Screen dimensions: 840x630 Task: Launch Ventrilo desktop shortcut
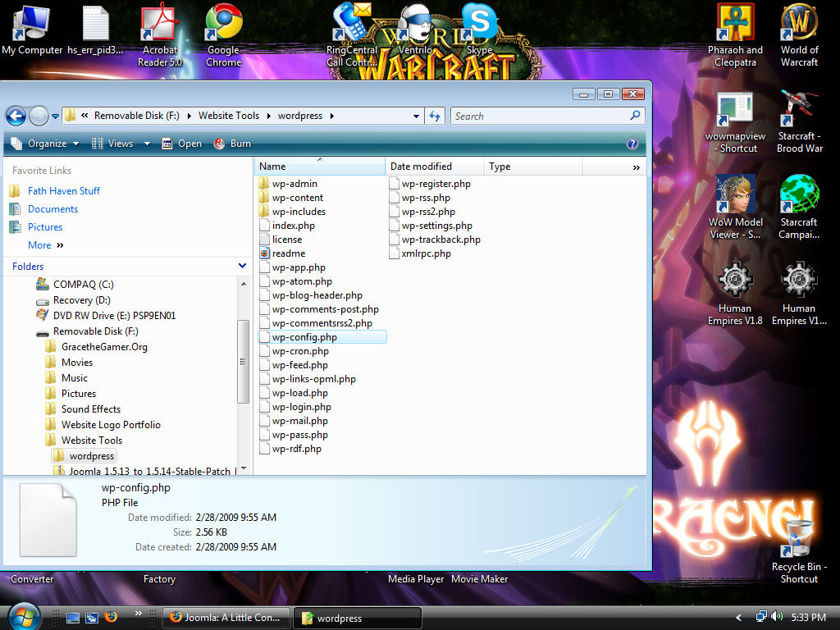click(415, 30)
